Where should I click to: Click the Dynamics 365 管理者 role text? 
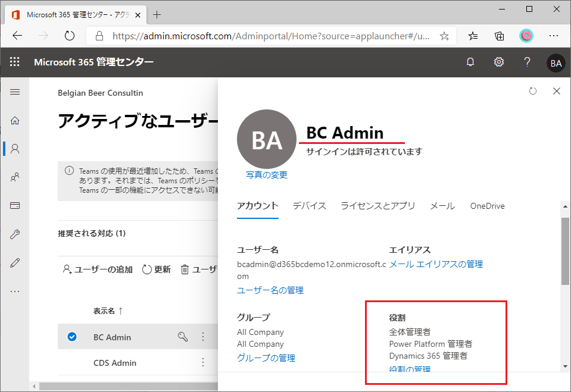(428, 356)
